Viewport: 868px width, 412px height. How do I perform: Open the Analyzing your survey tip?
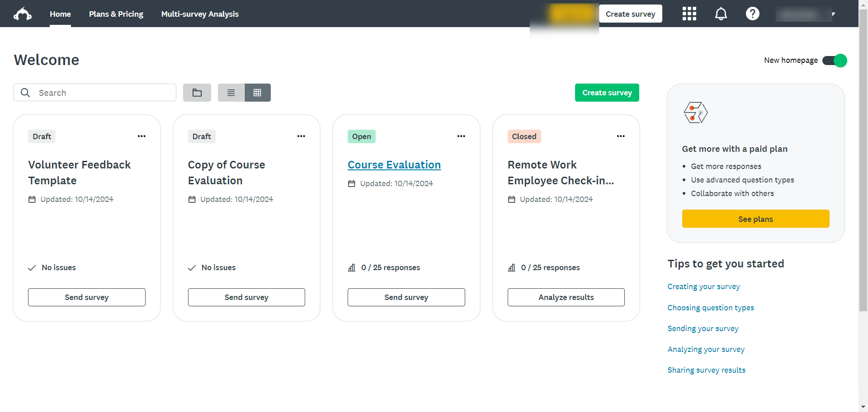pyautogui.click(x=706, y=349)
